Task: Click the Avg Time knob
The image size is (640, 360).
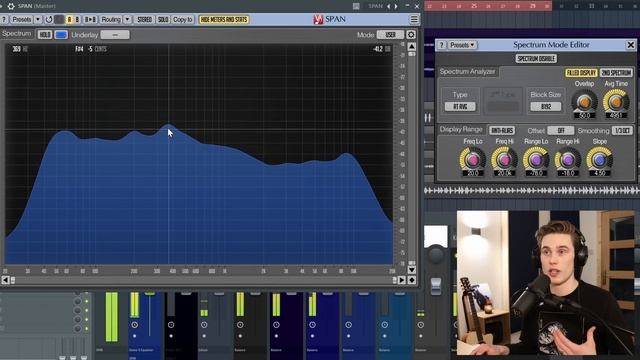Action: click(616, 102)
